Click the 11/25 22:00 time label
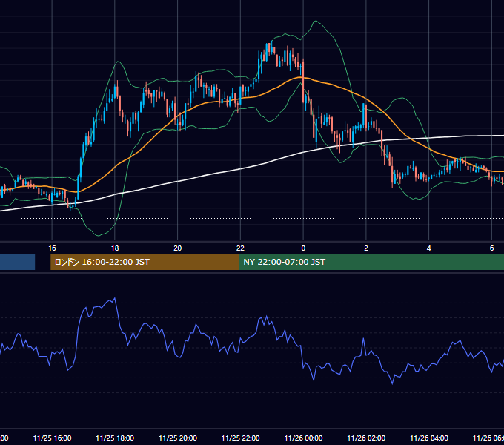 (x=240, y=438)
